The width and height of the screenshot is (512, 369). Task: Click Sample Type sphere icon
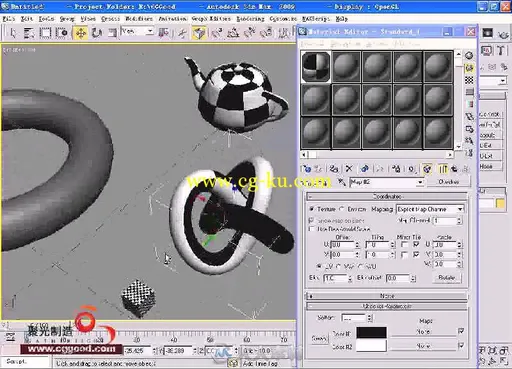point(469,55)
